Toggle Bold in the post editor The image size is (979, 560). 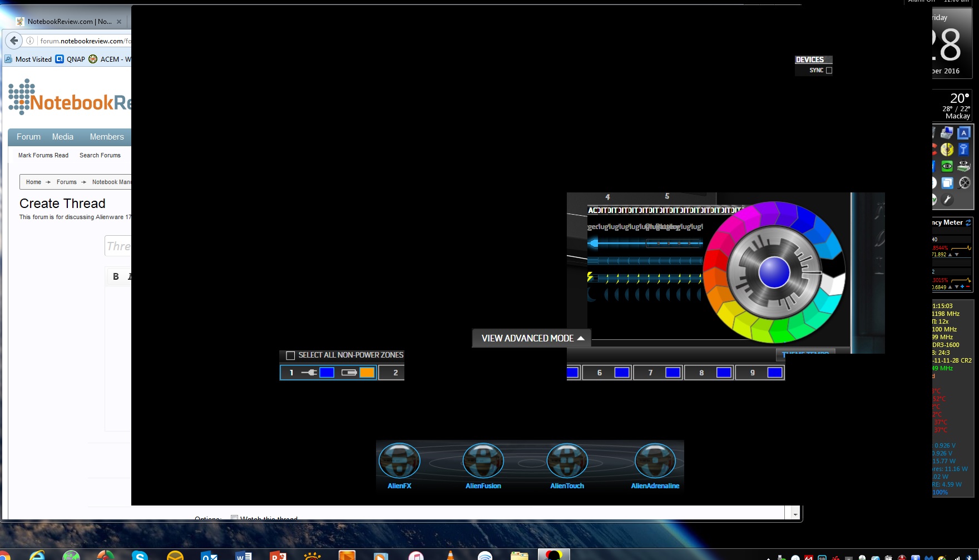pos(116,276)
